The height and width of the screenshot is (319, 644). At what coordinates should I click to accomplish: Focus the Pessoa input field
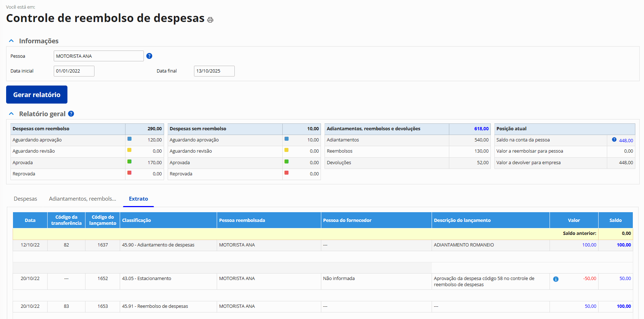click(x=98, y=56)
